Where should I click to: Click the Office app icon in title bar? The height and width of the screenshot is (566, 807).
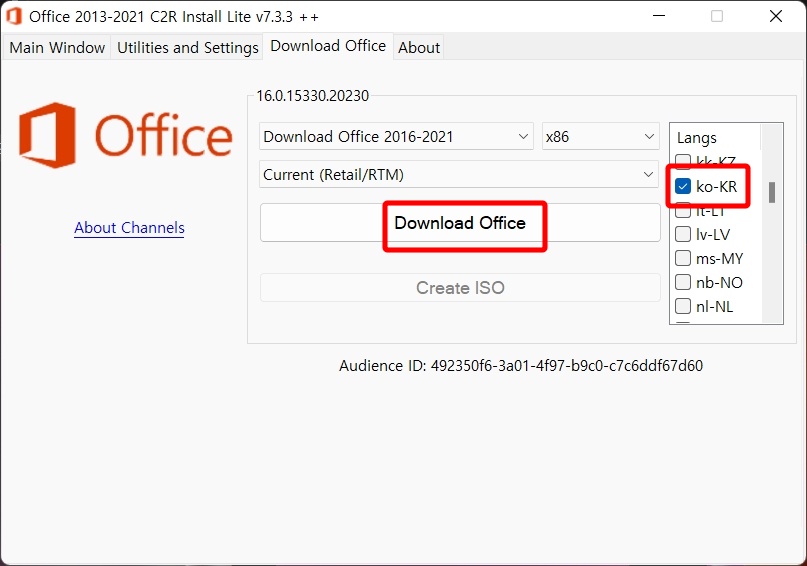pos(14,16)
